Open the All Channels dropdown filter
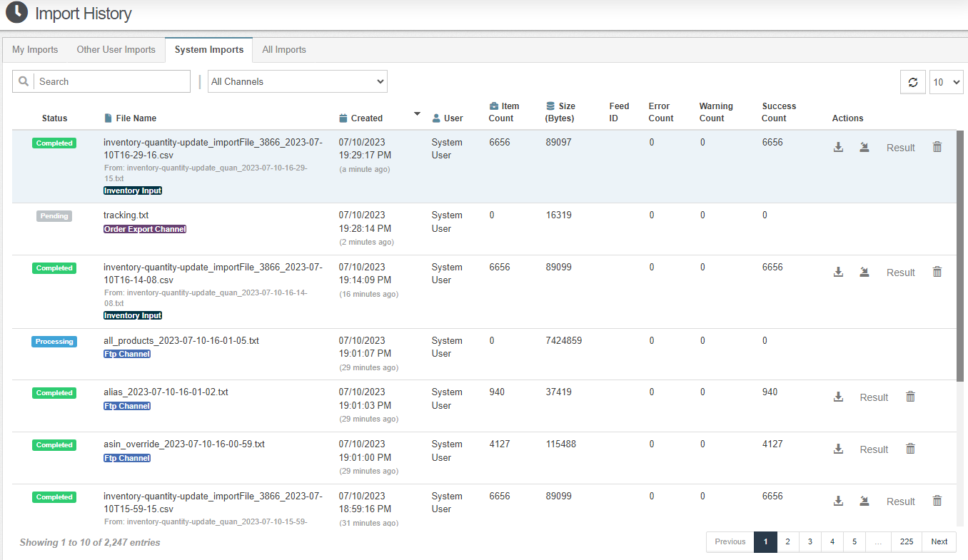The height and width of the screenshot is (560, 968). pos(298,82)
